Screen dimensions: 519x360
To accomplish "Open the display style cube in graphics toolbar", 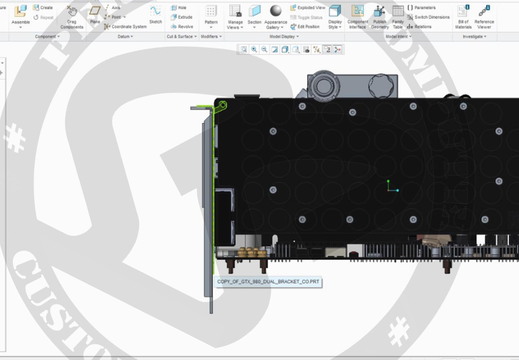I will click(x=285, y=50).
